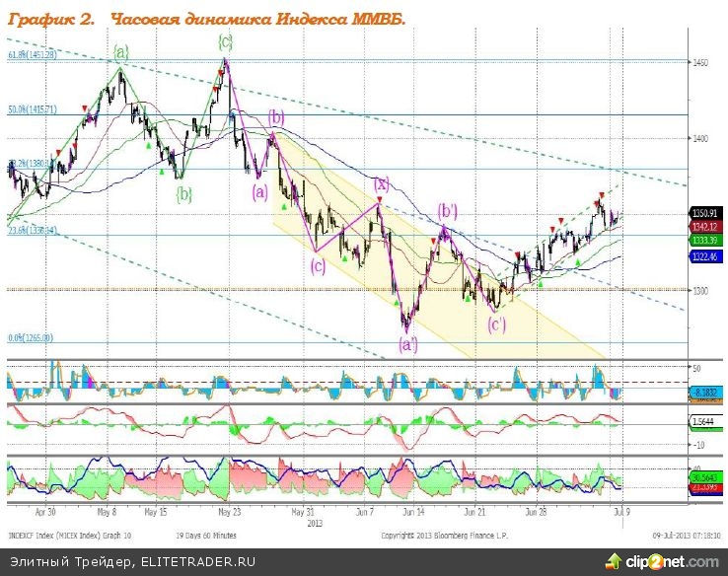Image resolution: width=728 pixels, height=576 pixels.
Task: Click the magenta (b') wave label
Action: tap(448, 211)
